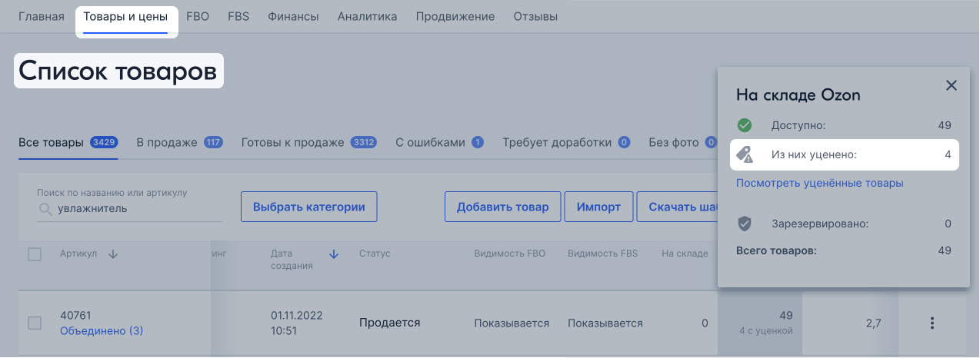Switch to the FBO menu item

tap(198, 16)
